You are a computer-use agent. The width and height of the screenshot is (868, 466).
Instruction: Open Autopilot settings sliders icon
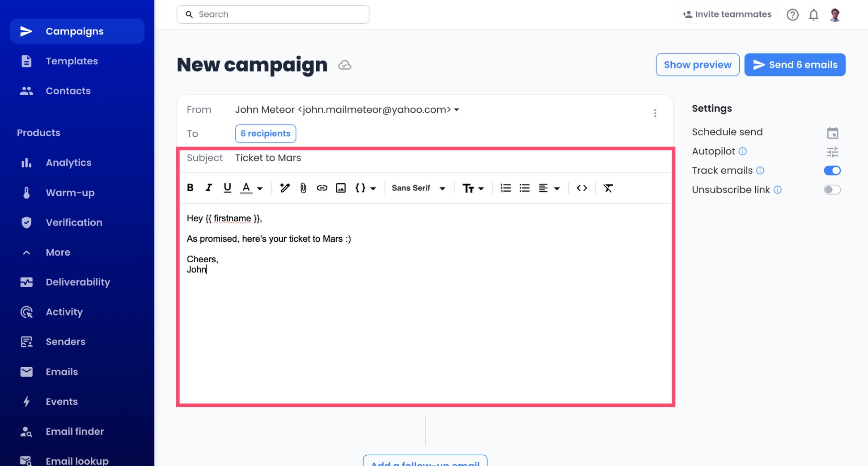click(x=833, y=152)
